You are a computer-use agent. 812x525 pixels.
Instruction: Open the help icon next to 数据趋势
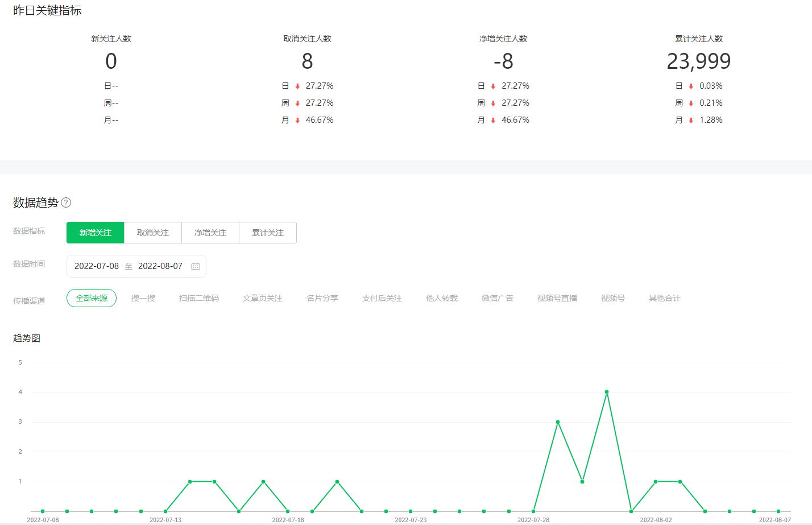(x=66, y=202)
